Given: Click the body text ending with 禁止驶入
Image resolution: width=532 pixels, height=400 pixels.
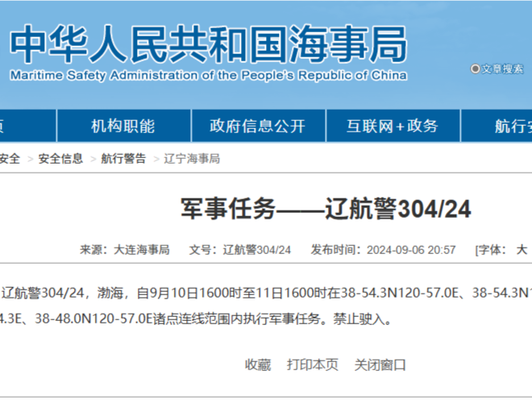Looking at the screenshot, I should click(196, 319).
